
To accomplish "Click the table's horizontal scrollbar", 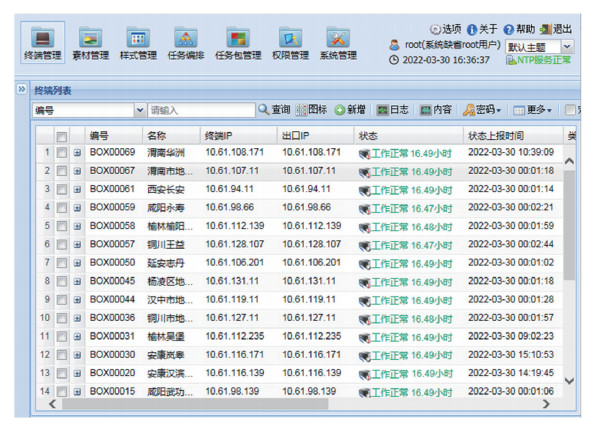I will pyautogui.click(x=300, y=404).
